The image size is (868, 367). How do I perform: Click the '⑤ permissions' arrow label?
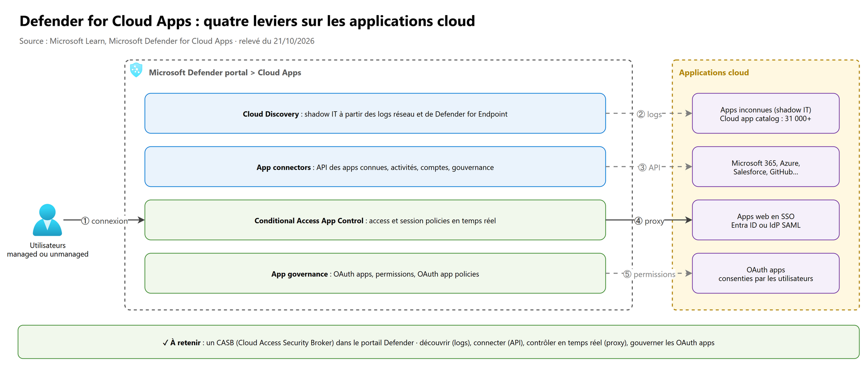649,274
